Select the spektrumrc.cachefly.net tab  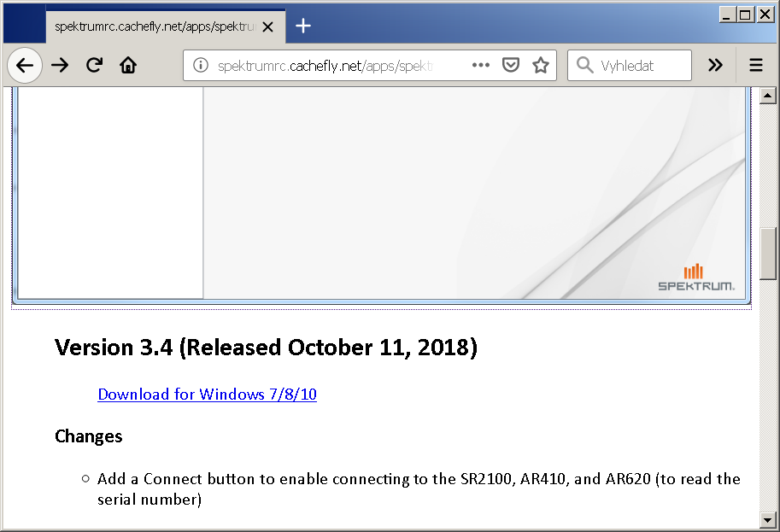click(154, 26)
